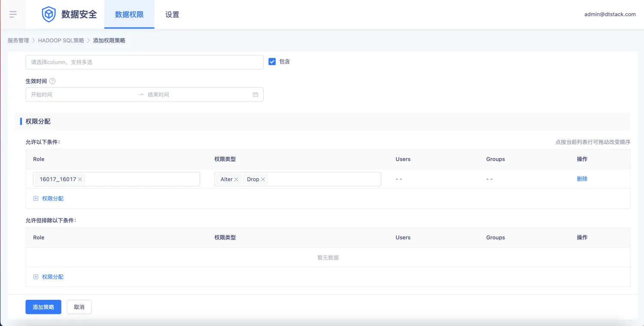Click the 开始时间 date input
Image resolution: width=644 pixels, height=326 pixels.
(x=82, y=94)
